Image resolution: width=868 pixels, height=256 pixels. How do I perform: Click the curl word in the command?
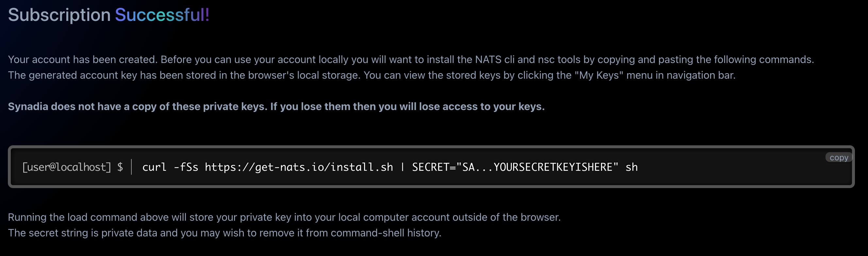(154, 167)
